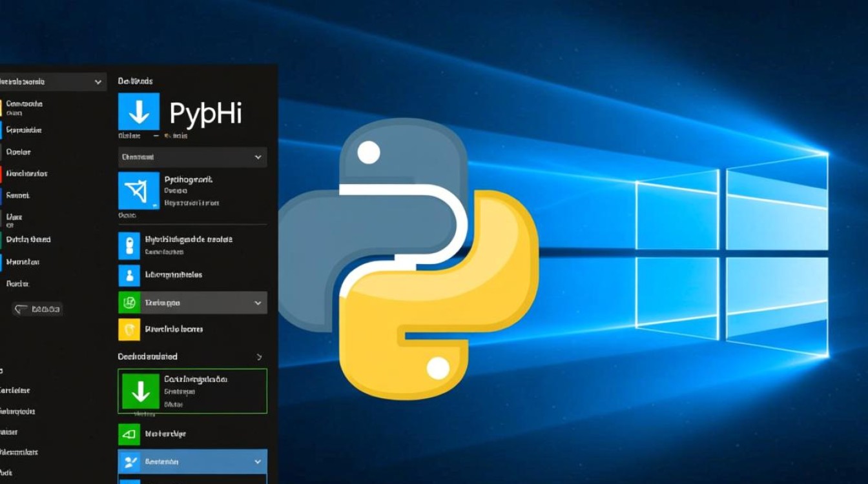
Task: Click the small green icon below the outlined box
Action: coord(129,434)
